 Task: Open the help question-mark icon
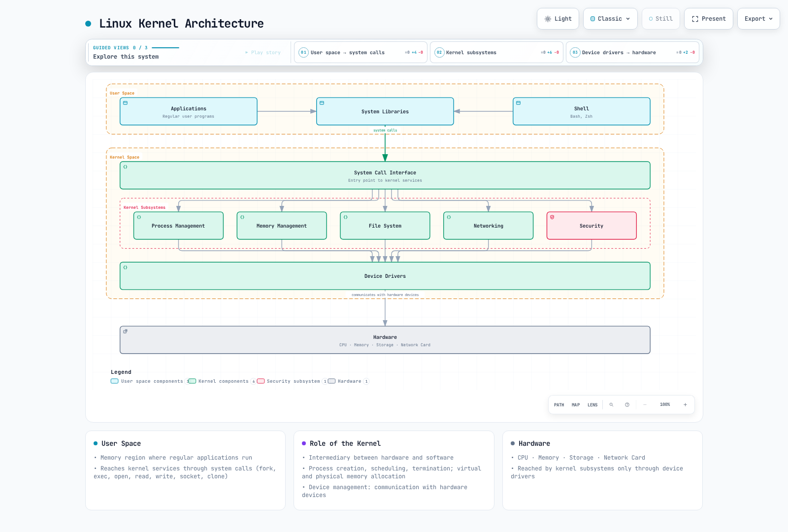(627, 405)
